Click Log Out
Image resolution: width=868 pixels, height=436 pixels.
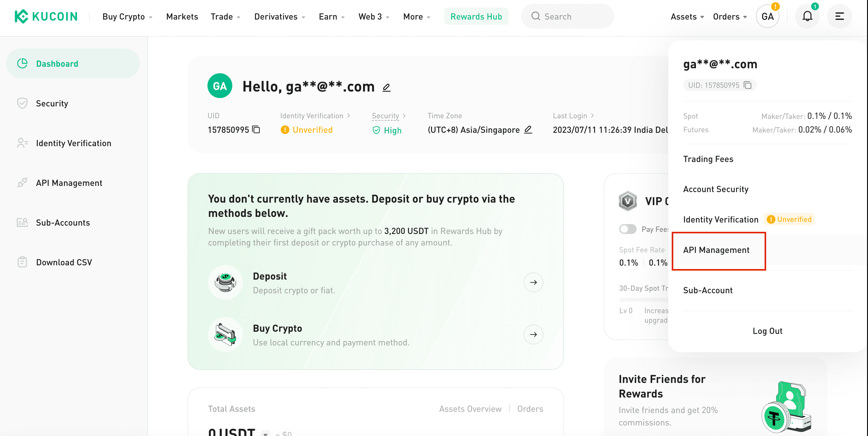(x=767, y=331)
